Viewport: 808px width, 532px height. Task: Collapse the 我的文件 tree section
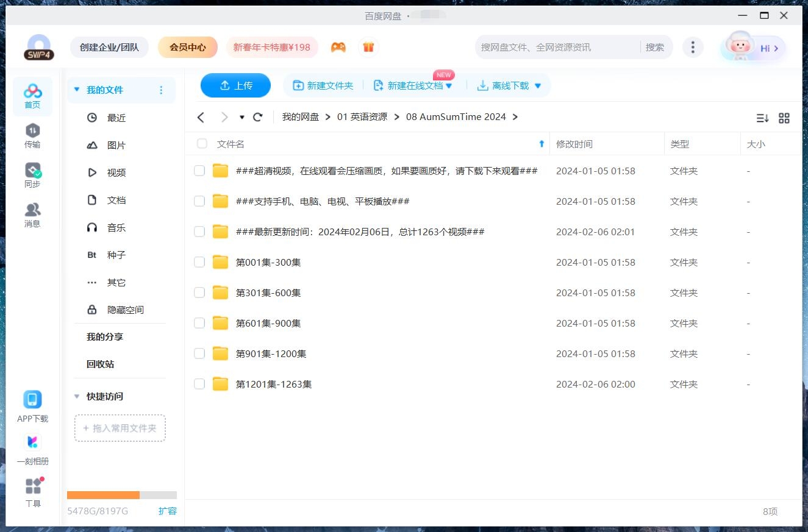click(x=77, y=90)
